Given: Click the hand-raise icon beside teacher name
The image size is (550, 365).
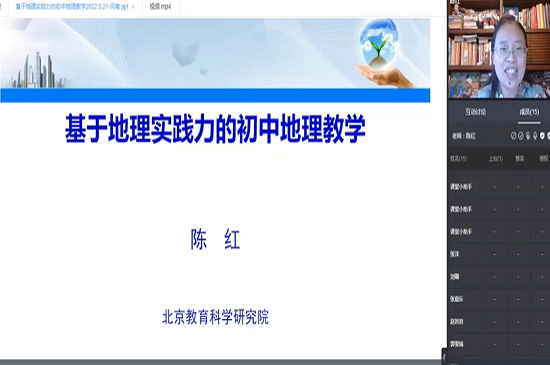Looking at the screenshot, I should [528, 136].
